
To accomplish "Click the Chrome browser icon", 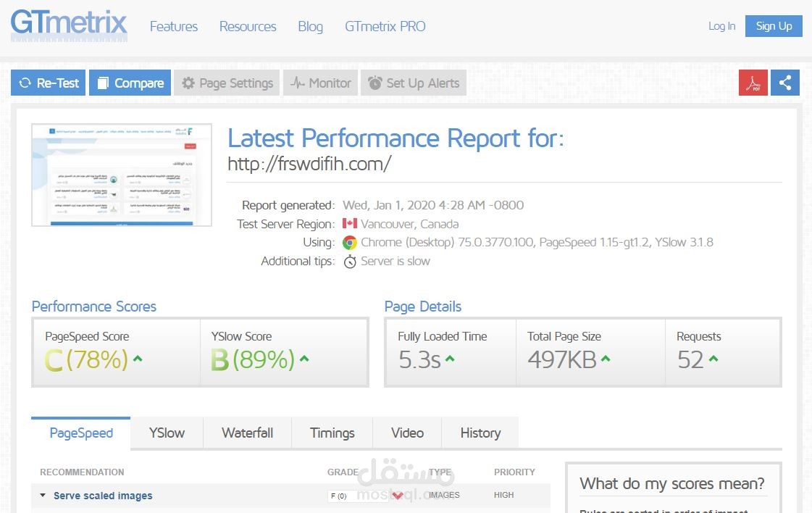I will point(350,243).
